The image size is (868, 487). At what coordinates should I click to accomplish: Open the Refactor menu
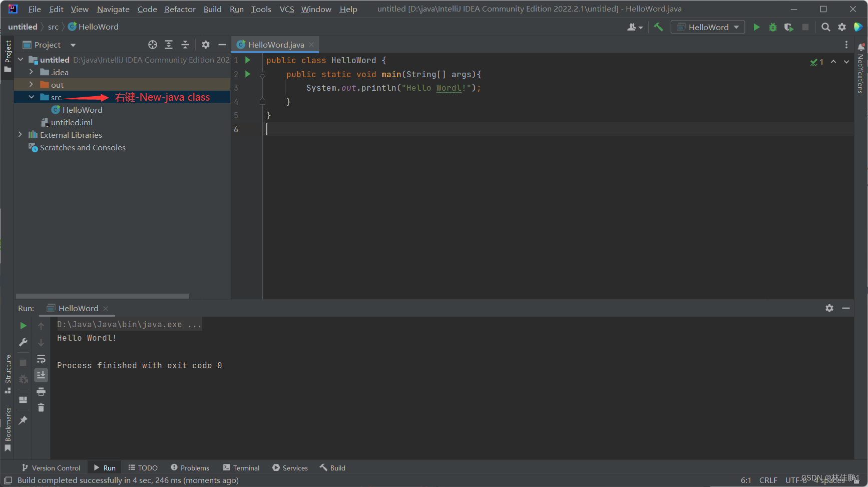pos(179,9)
